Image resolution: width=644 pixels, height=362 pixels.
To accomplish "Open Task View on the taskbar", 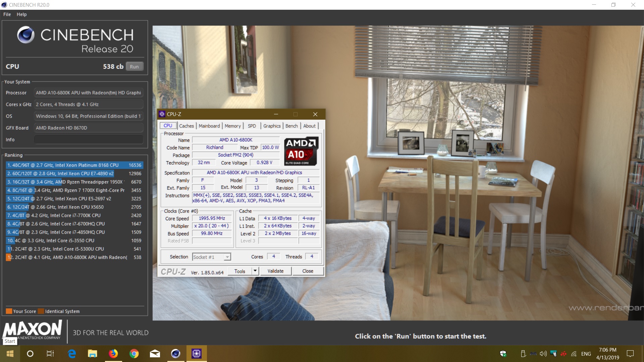I will [x=50, y=354].
